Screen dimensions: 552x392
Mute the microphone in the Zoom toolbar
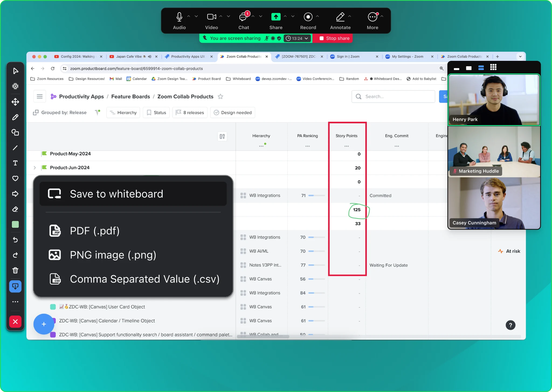pos(179,17)
